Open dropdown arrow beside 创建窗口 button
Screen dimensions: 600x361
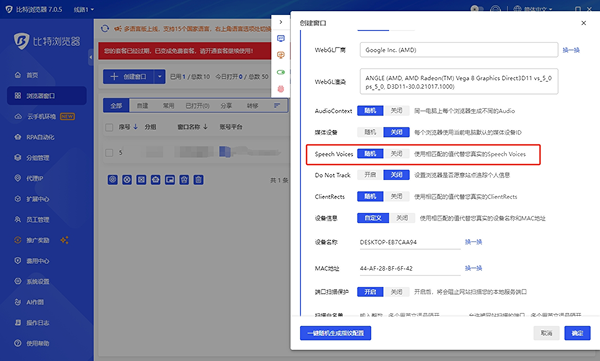[x=160, y=77]
